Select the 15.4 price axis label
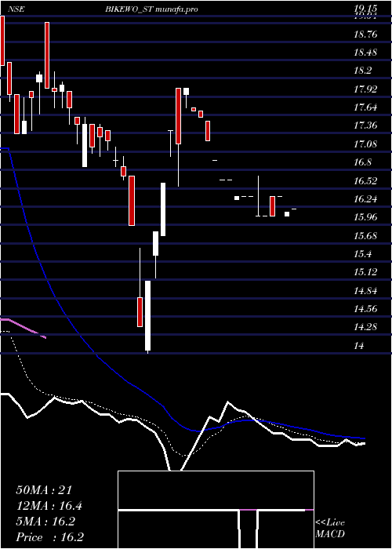Viewport: 392px width, 549px height. 362,254
